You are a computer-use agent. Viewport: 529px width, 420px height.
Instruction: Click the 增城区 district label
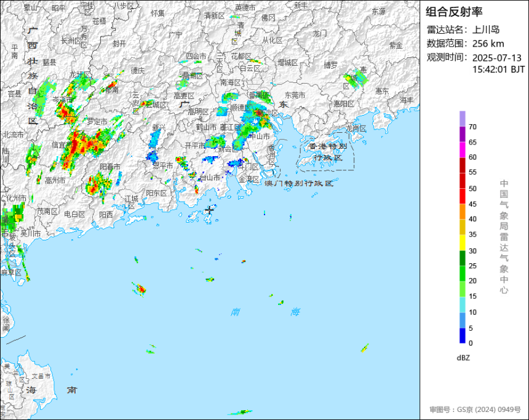(288, 62)
